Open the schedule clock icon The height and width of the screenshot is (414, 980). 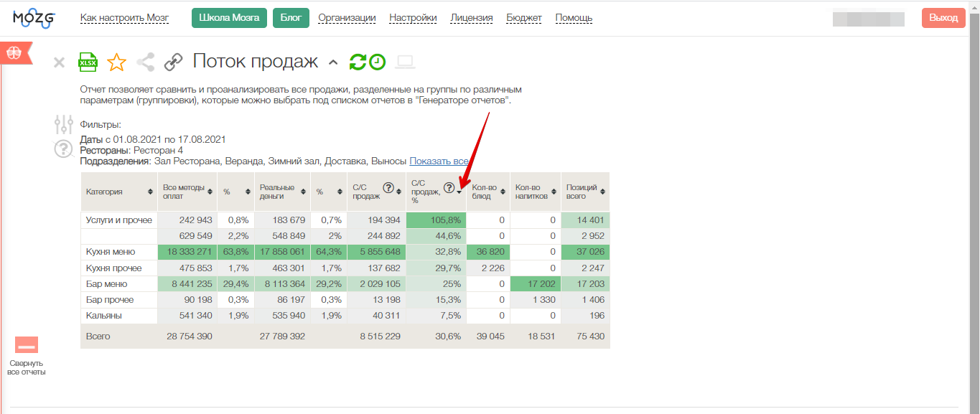pyautogui.click(x=378, y=62)
